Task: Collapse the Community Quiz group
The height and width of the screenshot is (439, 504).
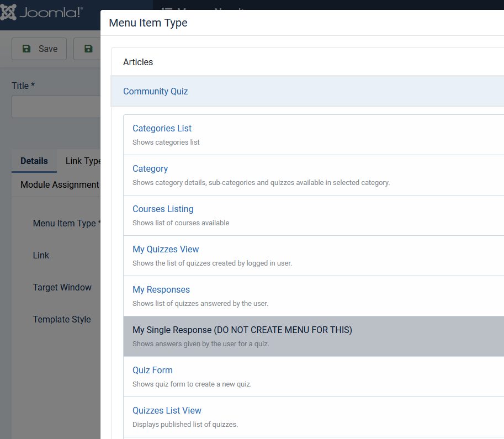Action: 156,91
